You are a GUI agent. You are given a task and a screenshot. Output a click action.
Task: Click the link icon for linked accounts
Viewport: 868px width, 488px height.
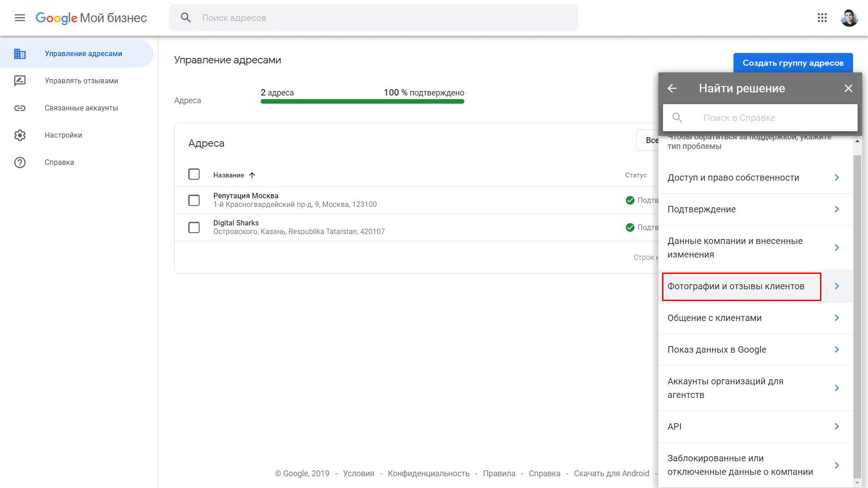tap(20, 108)
